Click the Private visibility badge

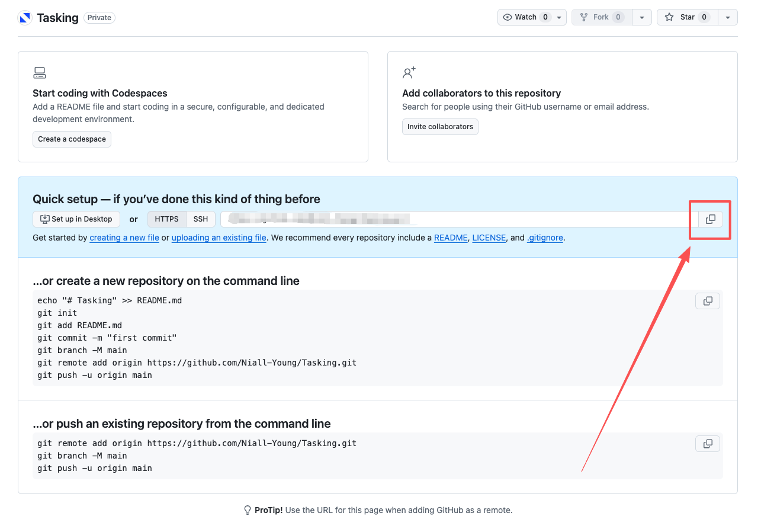[99, 18]
